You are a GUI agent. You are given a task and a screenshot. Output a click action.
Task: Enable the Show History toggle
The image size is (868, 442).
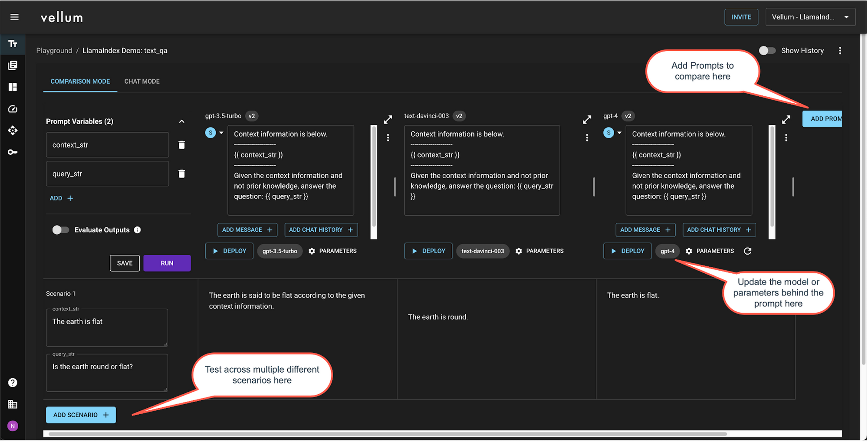pos(767,51)
